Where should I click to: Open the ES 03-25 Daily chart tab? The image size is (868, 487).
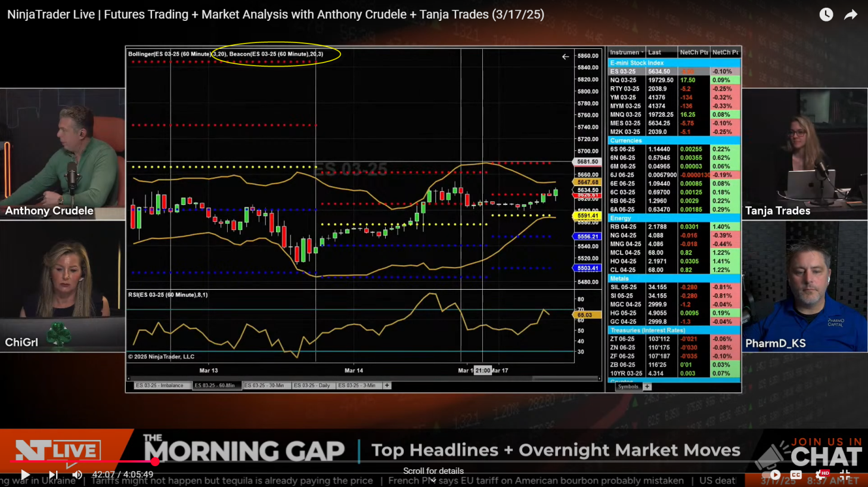tap(313, 386)
